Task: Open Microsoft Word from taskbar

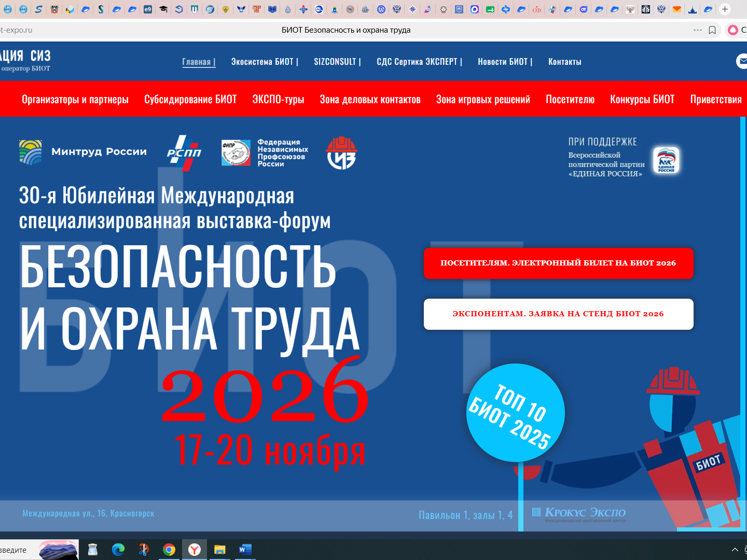Action: [x=245, y=550]
